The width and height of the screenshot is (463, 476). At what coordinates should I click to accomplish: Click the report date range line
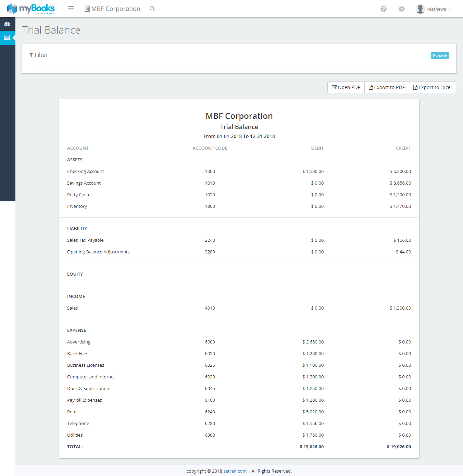(x=239, y=136)
